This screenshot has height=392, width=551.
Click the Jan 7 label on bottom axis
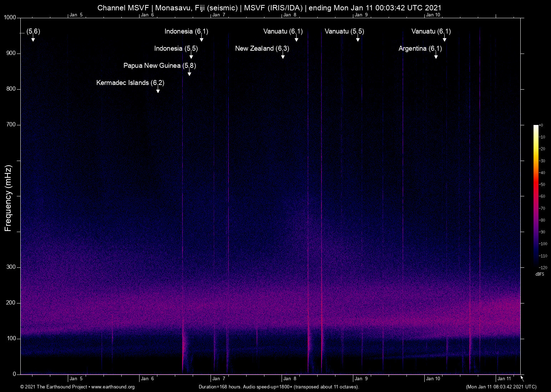pos(219,378)
